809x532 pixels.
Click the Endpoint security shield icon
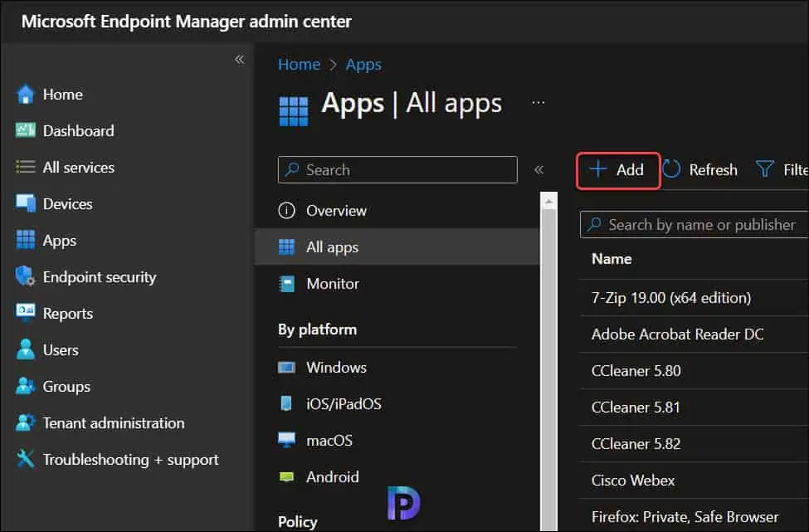click(x=25, y=276)
